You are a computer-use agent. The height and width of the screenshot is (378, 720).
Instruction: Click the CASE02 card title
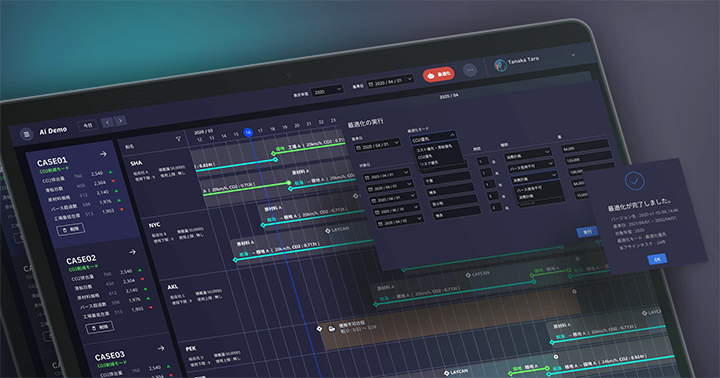point(81,260)
